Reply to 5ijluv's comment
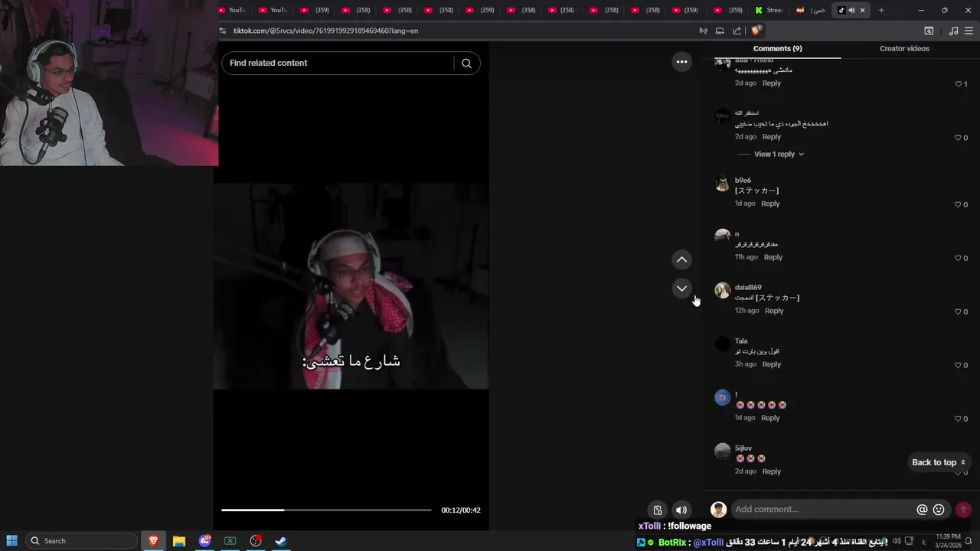 tap(772, 471)
